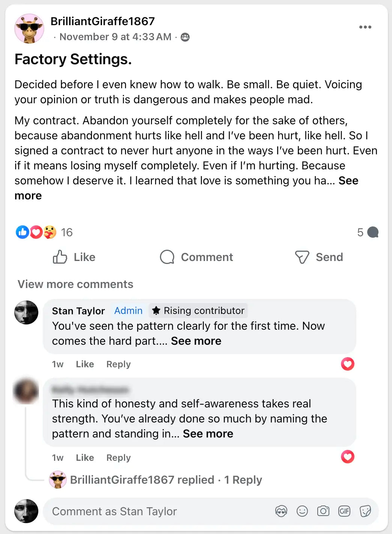Like the Factory Settings post

[x=74, y=257]
